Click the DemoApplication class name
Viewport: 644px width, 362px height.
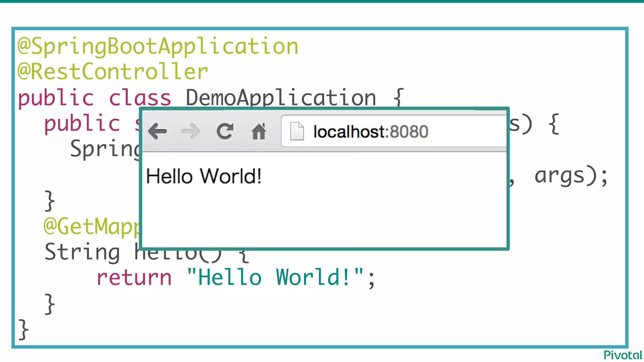[x=281, y=97]
